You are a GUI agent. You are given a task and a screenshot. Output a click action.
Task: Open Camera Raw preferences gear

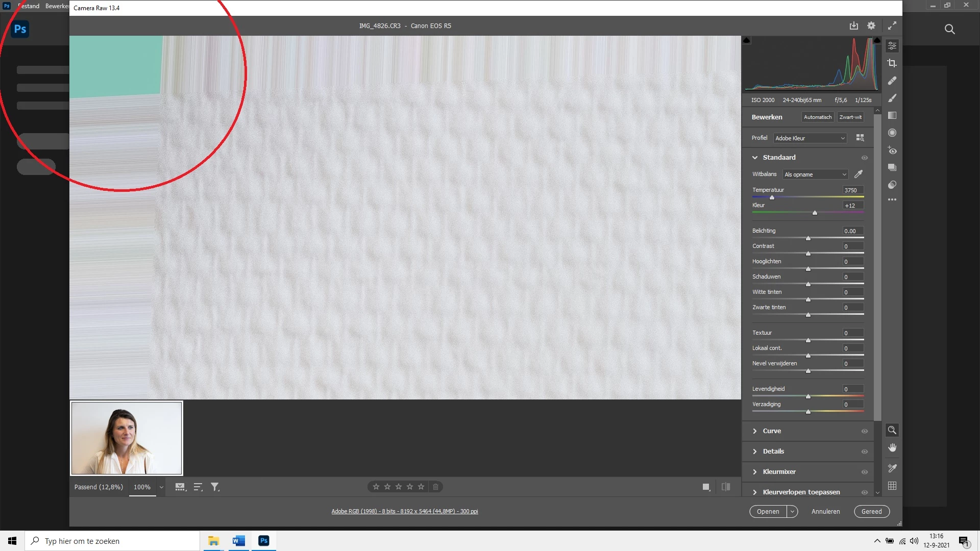click(871, 26)
